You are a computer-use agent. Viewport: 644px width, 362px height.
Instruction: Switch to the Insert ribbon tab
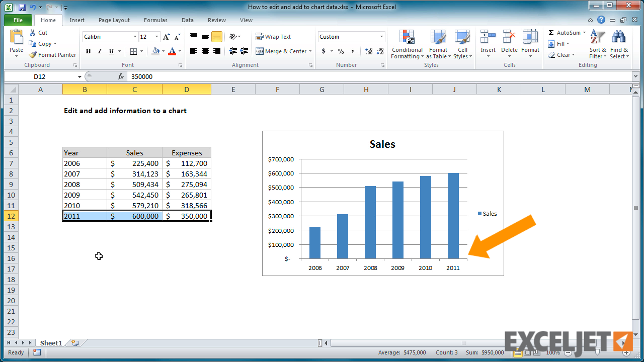[x=77, y=20]
